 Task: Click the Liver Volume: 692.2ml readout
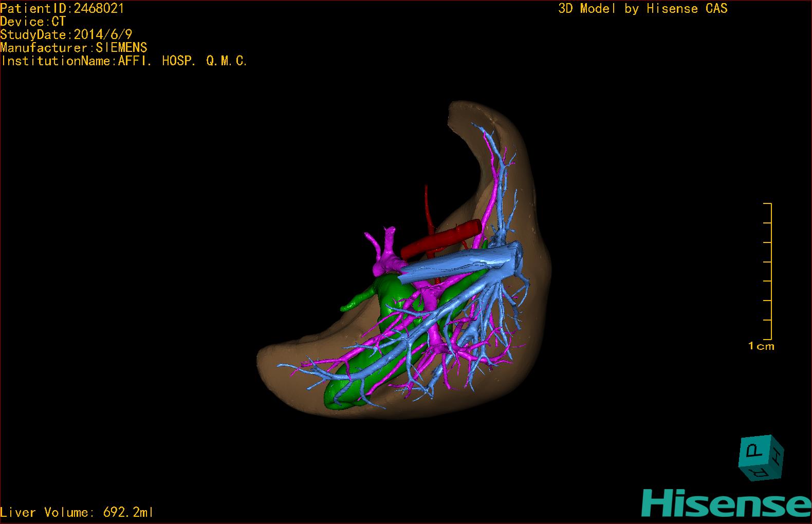tap(77, 512)
